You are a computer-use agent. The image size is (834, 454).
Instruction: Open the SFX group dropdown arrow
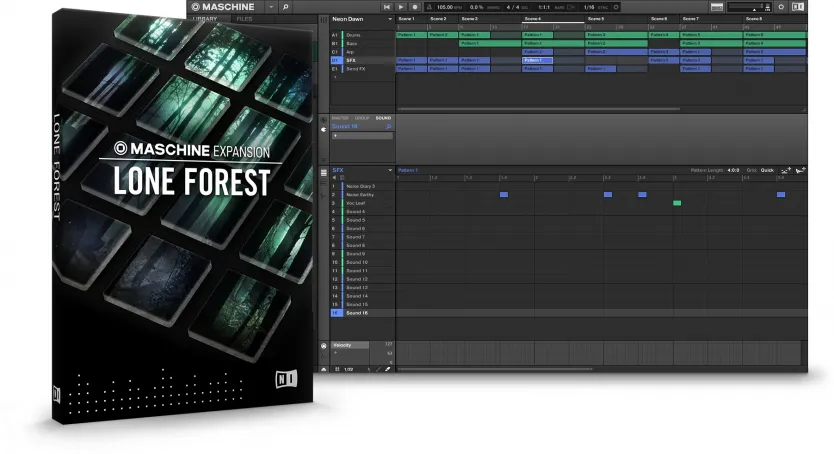(x=390, y=170)
